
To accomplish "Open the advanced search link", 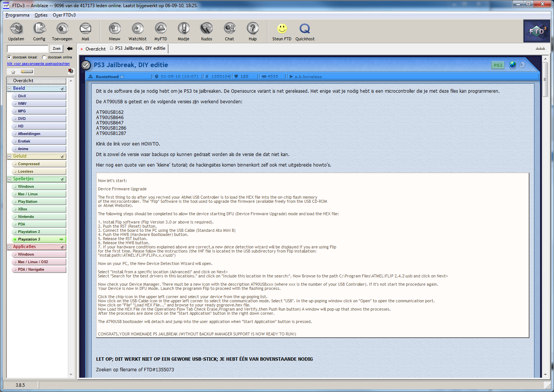I will (x=38, y=64).
